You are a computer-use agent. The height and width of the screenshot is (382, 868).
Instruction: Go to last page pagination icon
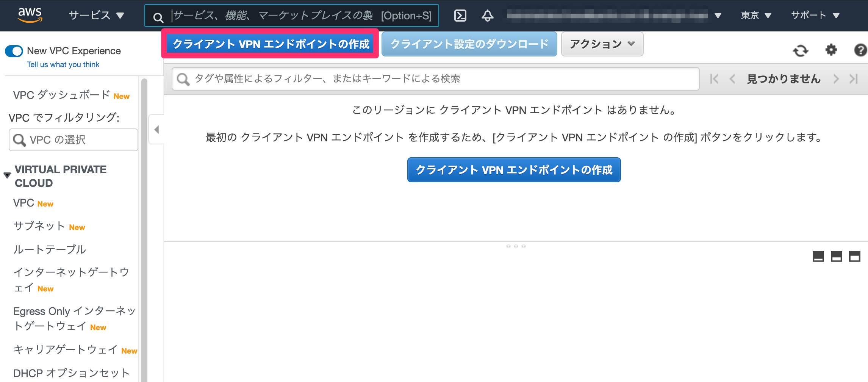point(854,79)
